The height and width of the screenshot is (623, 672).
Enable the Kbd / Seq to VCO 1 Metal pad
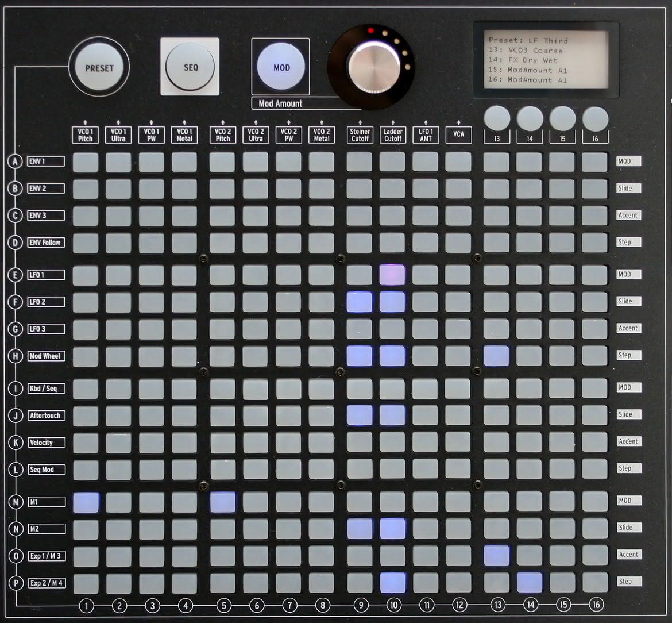coord(184,389)
